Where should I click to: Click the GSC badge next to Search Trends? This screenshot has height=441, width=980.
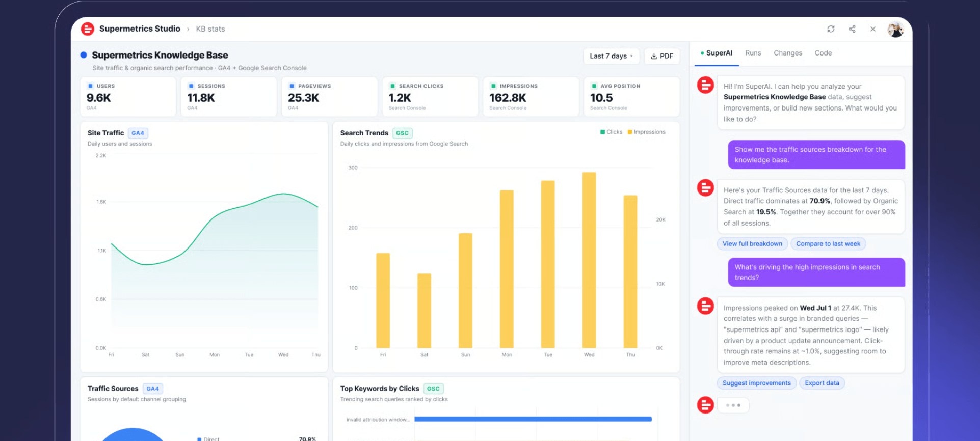point(402,133)
